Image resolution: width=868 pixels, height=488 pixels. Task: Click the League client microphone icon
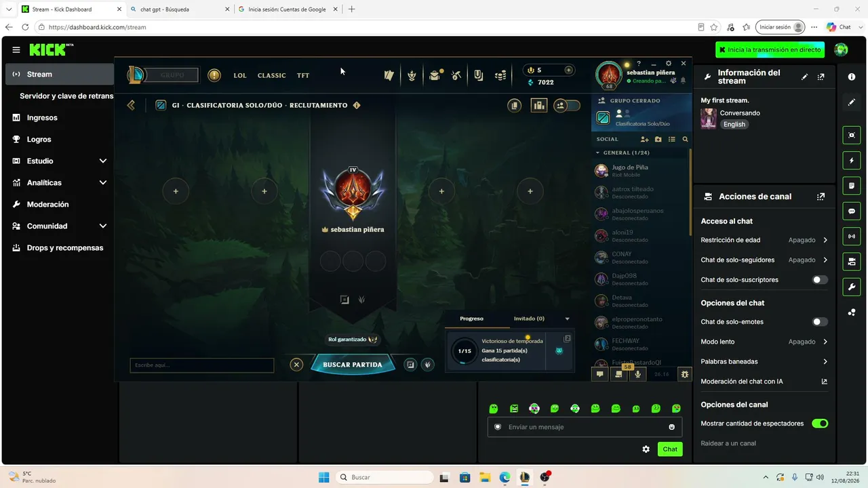tap(637, 374)
